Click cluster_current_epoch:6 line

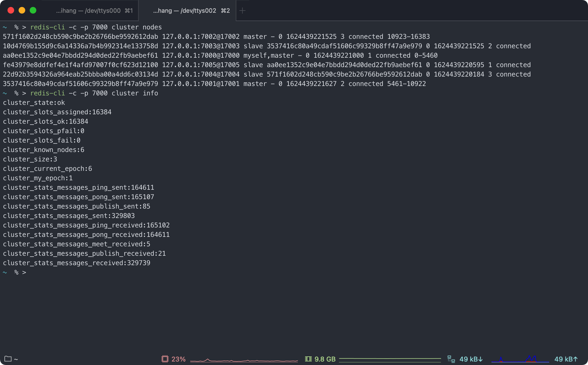tap(47, 169)
